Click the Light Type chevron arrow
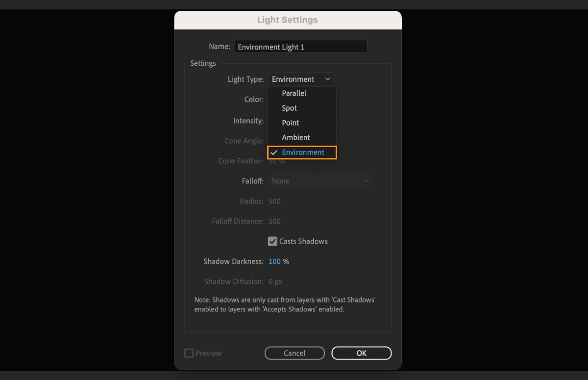The image size is (588, 380). coord(328,79)
